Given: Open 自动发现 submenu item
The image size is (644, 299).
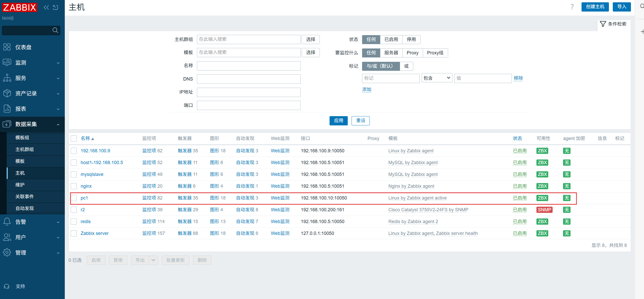Looking at the screenshot, I should coord(36,208).
